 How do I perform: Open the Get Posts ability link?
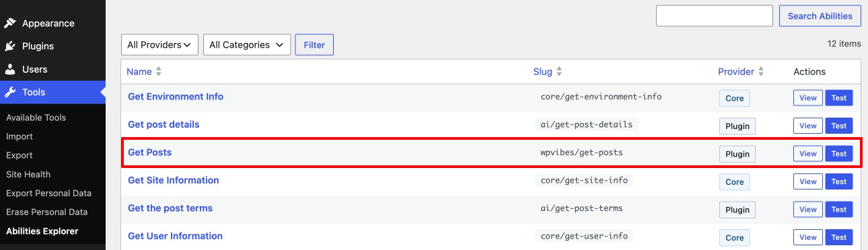tap(149, 153)
